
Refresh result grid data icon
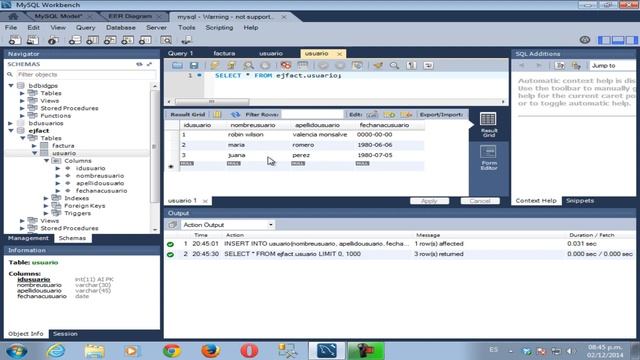click(235, 115)
